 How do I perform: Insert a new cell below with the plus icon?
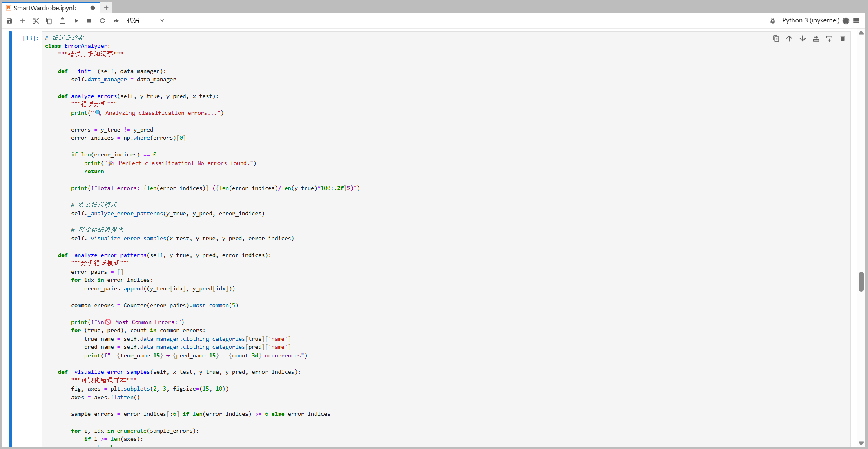22,21
